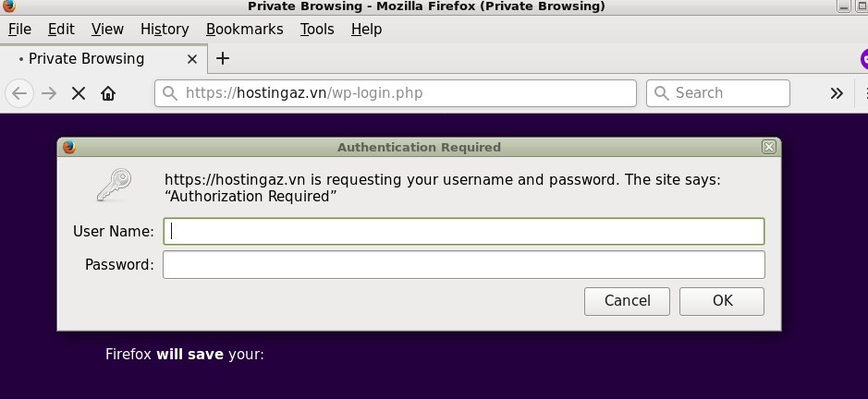Open the View menu

[107, 30]
